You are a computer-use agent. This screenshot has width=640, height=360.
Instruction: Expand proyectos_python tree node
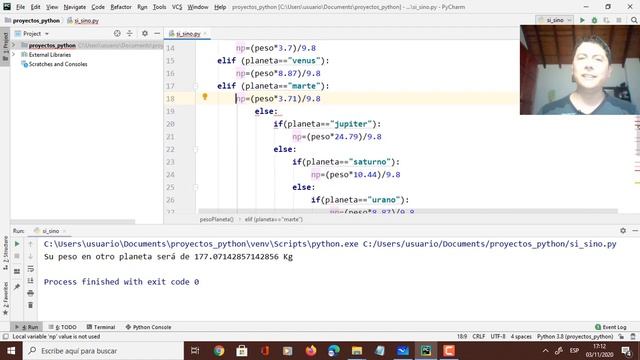14,45
